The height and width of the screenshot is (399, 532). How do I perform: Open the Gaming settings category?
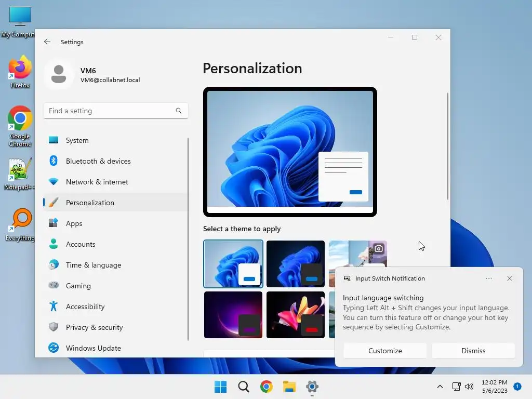point(115,286)
